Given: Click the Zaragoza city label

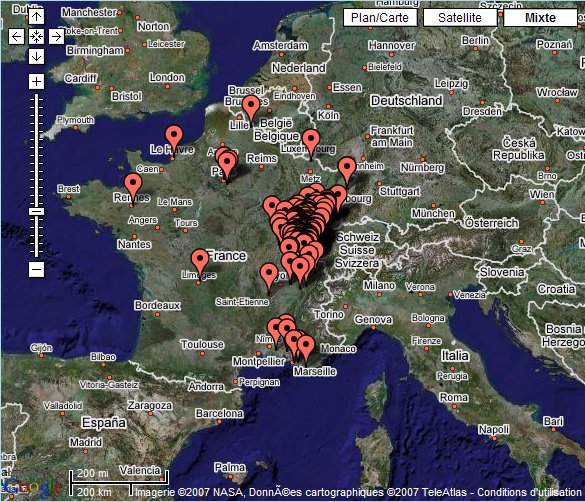Looking at the screenshot, I should 150,405.
